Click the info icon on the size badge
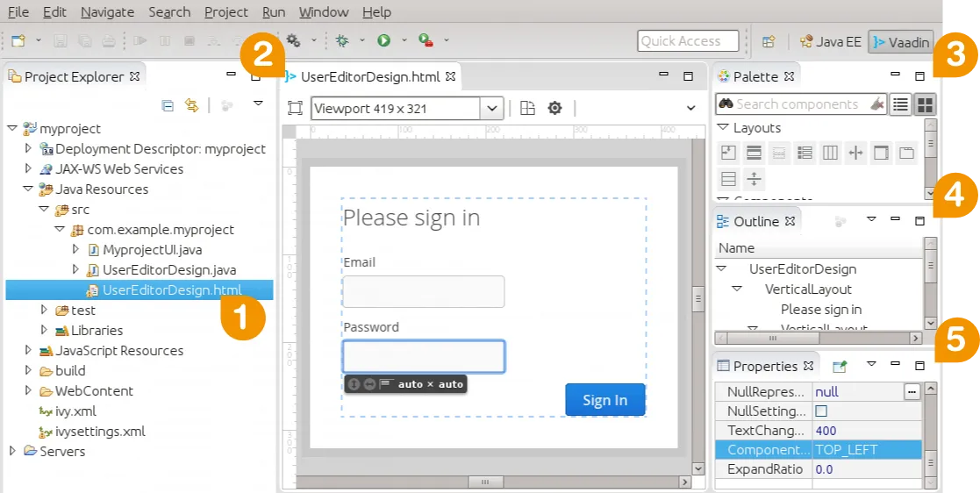 [354, 384]
